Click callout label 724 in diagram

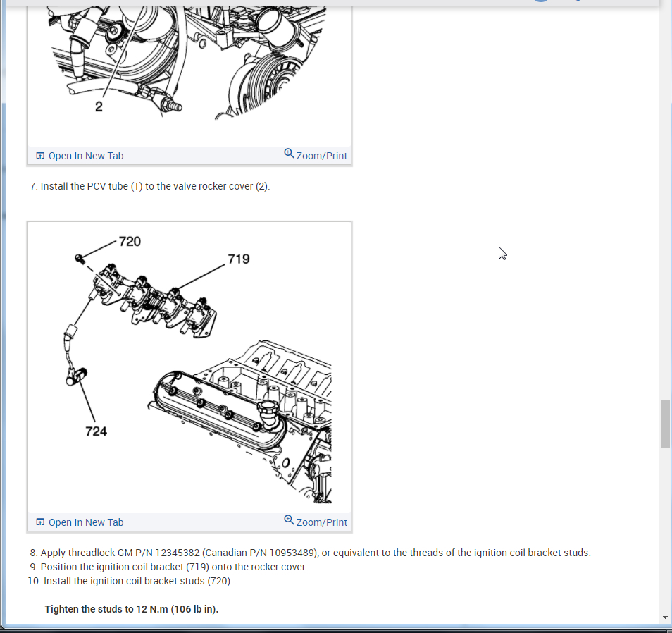tap(96, 431)
